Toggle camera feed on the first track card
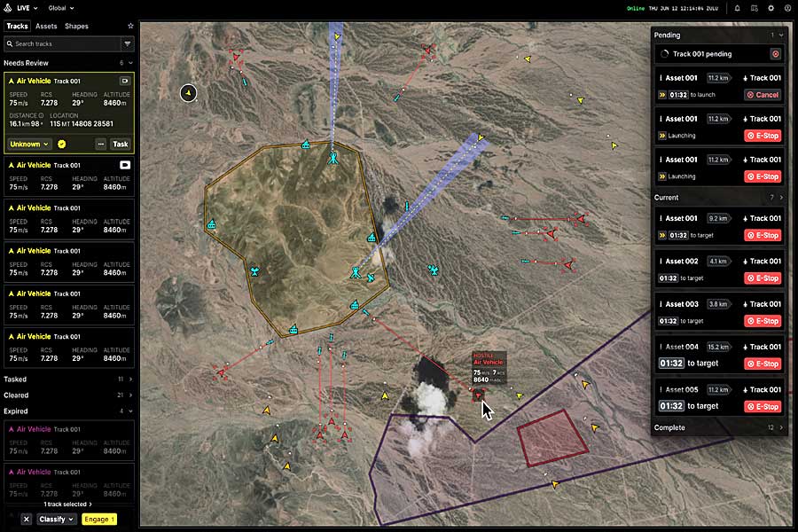 [x=125, y=81]
